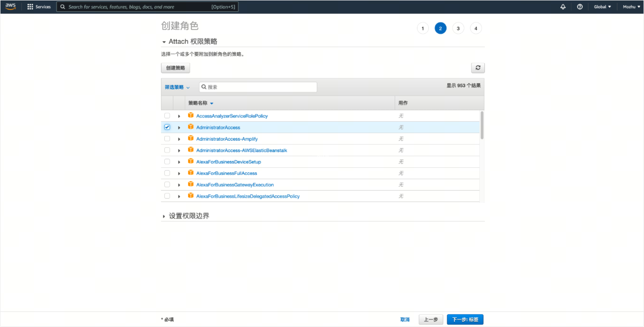Open the Global region dropdown

point(603,7)
